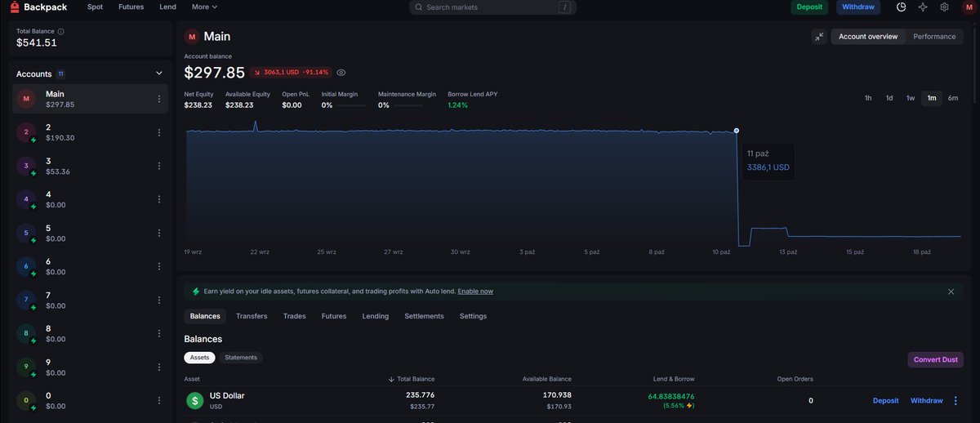980x423 pixels.
Task: Switch to Performance view
Action: [x=934, y=37]
